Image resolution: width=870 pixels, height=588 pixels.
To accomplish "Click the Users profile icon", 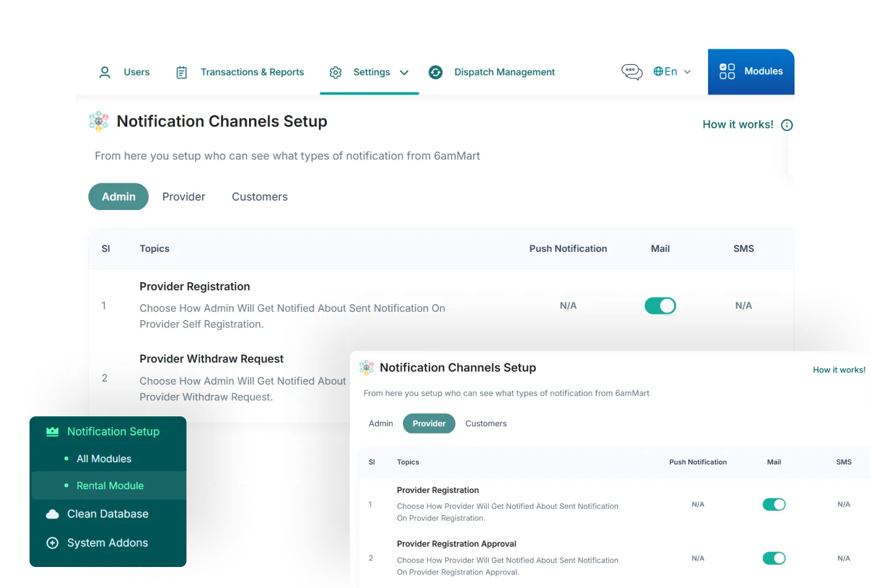I will 105,72.
